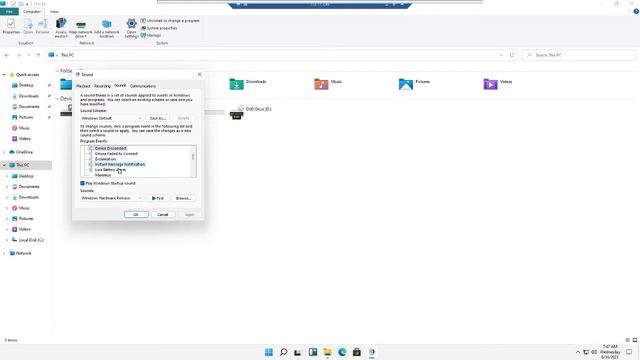The image size is (640, 360).
Task: Select Instant Message Notification event
Action: click(x=120, y=164)
